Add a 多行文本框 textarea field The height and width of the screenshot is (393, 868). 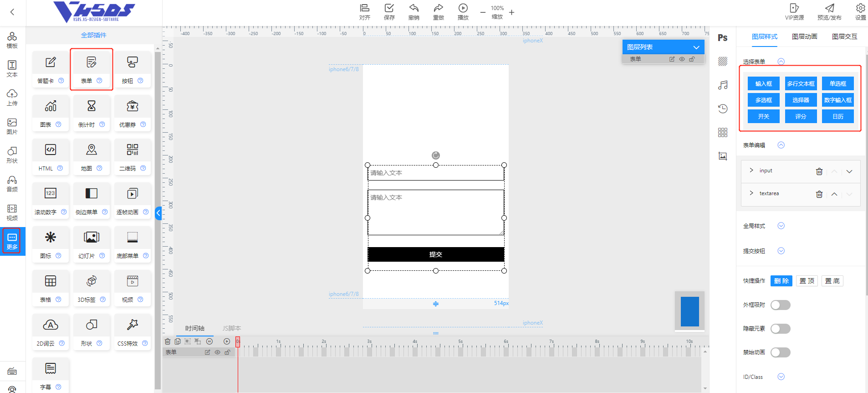[x=801, y=83]
